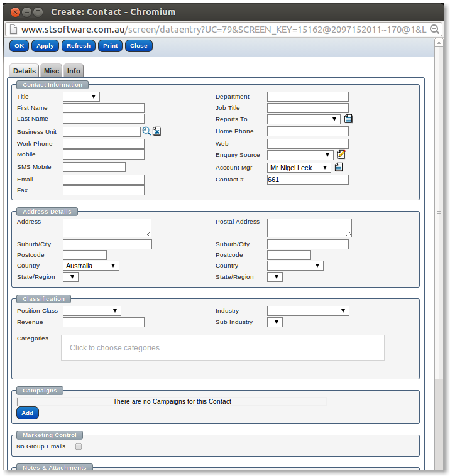Open the Account Mgr record icon
The width and height of the screenshot is (450, 476).
[x=339, y=167]
